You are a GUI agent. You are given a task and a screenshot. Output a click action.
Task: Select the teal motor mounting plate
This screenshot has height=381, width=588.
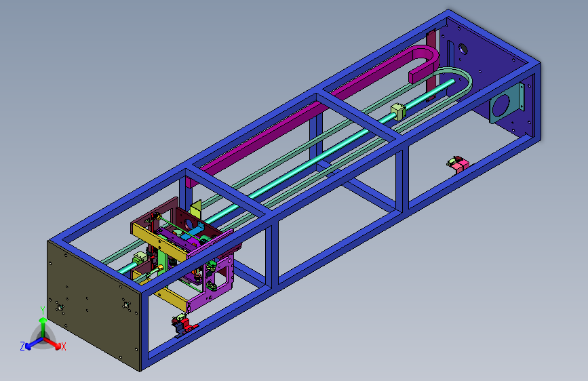(506, 104)
